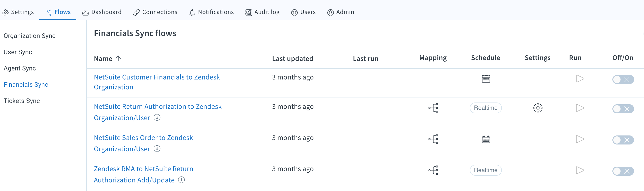Select the Flows tab

(58, 12)
